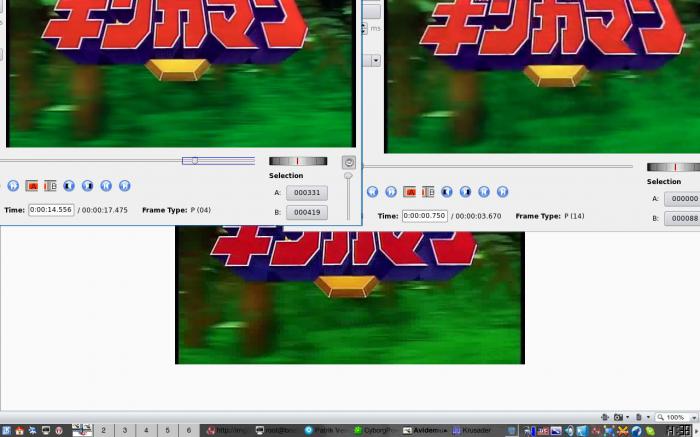Click selection B button showing 000088
This screenshot has width=700, height=437.
click(682, 218)
